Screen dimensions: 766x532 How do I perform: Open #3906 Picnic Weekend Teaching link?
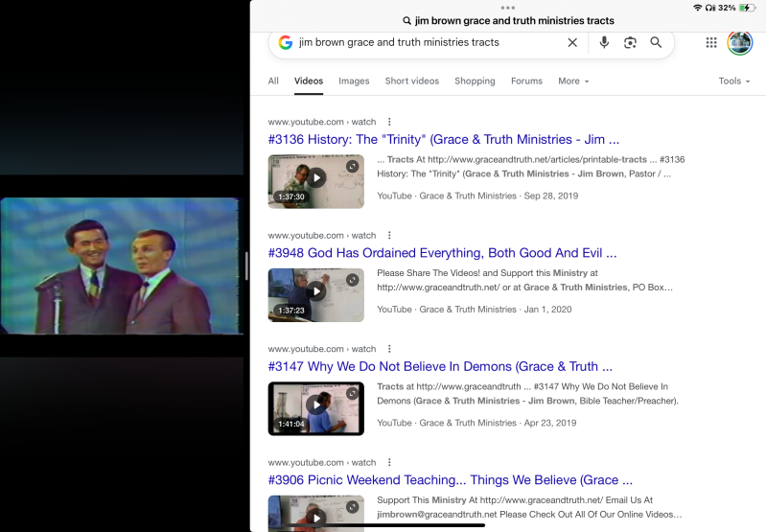click(450, 479)
